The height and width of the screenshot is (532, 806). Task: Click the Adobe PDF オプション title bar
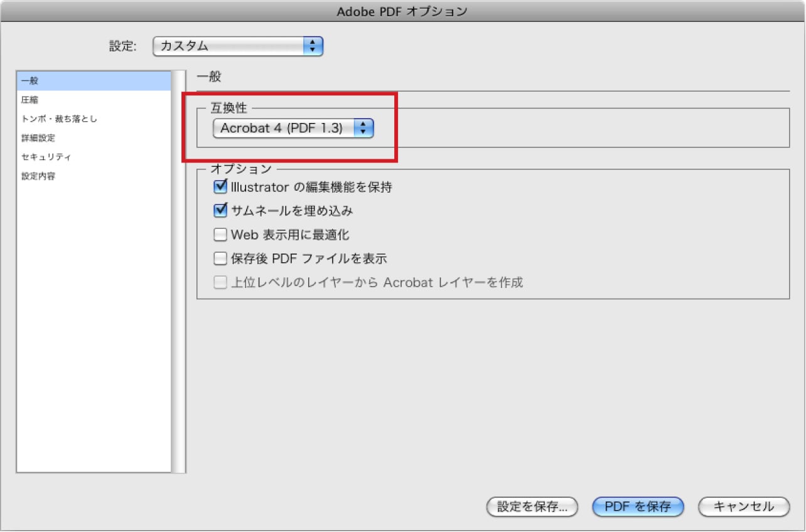coord(402,11)
